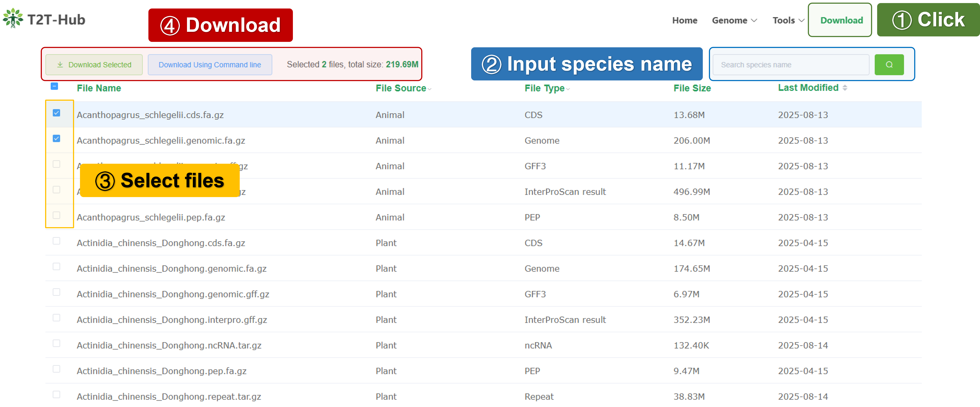Click the Genome menu chevron arrow
The height and width of the screenshot is (407, 980).
754,20
